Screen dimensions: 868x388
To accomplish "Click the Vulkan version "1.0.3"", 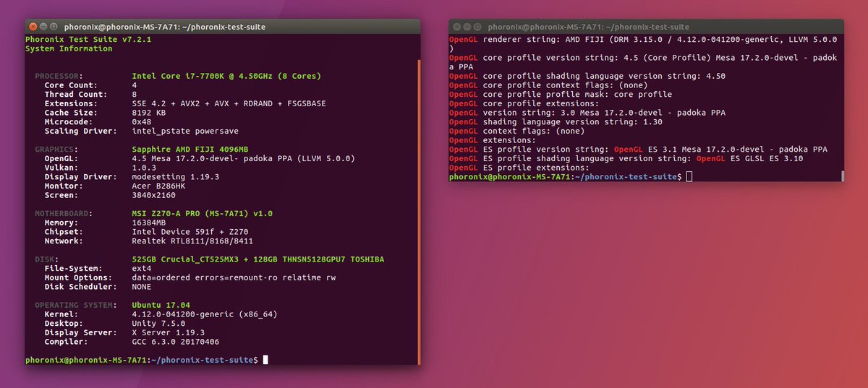I will [x=143, y=168].
